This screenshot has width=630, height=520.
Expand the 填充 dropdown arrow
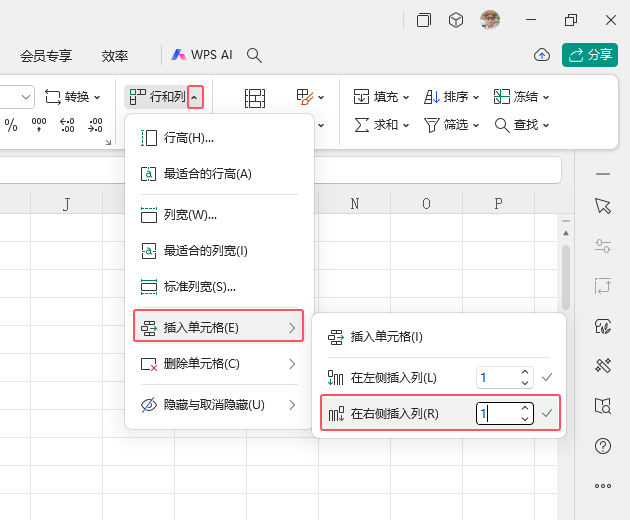pyautogui.click(x=406, y=97)
